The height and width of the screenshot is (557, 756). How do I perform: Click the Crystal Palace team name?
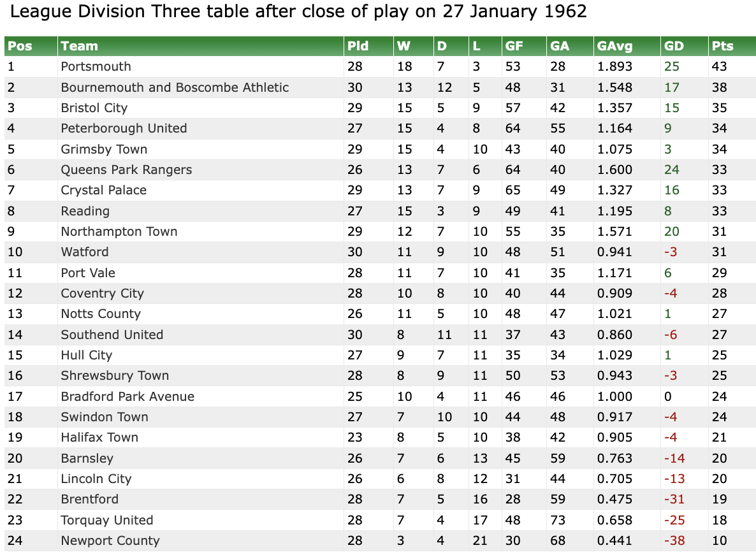pyautogui.click(x=104, y=190)
